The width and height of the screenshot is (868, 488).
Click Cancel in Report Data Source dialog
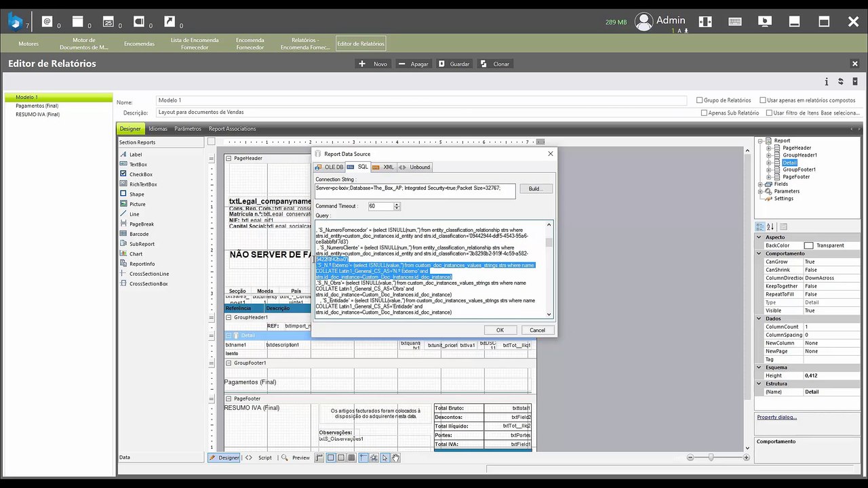click(x=537, y=330)
